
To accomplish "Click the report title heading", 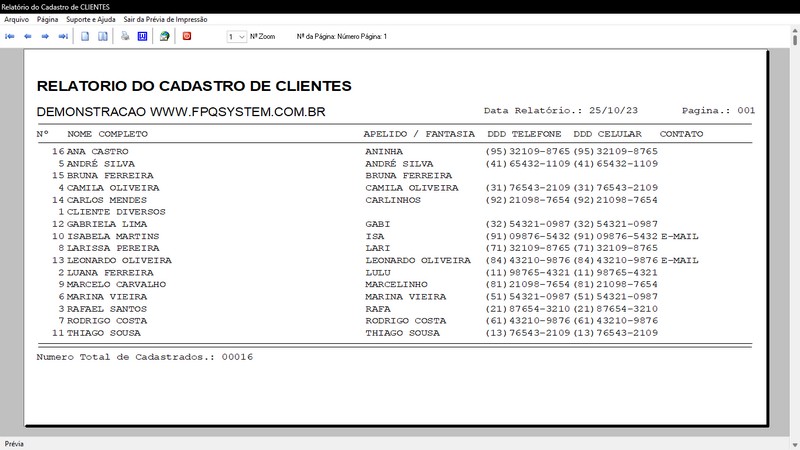I will (x=194, y=86).
